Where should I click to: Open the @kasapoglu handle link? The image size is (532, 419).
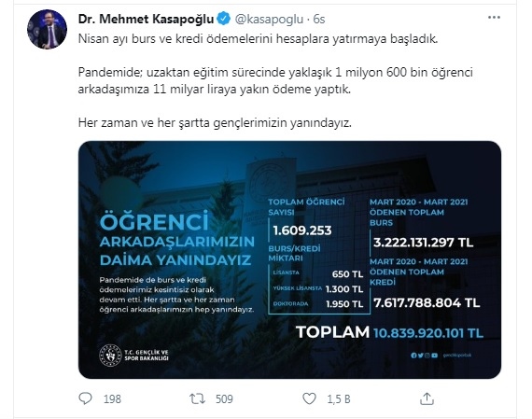269,20
